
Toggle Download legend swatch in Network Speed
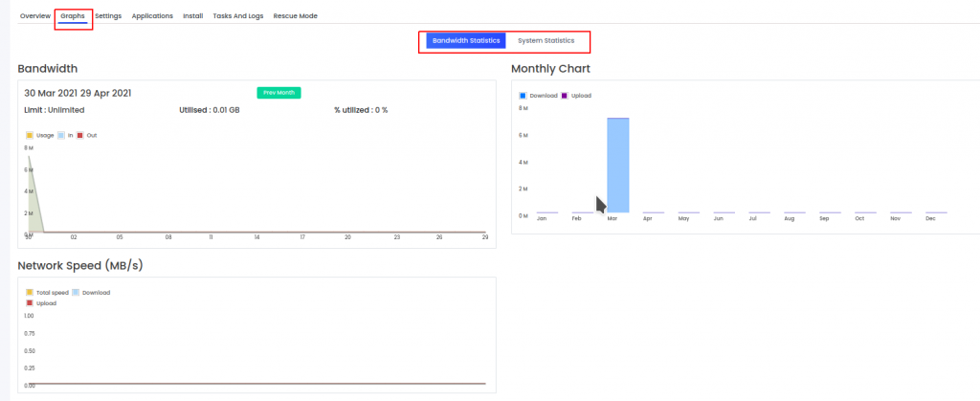[76, 292]
